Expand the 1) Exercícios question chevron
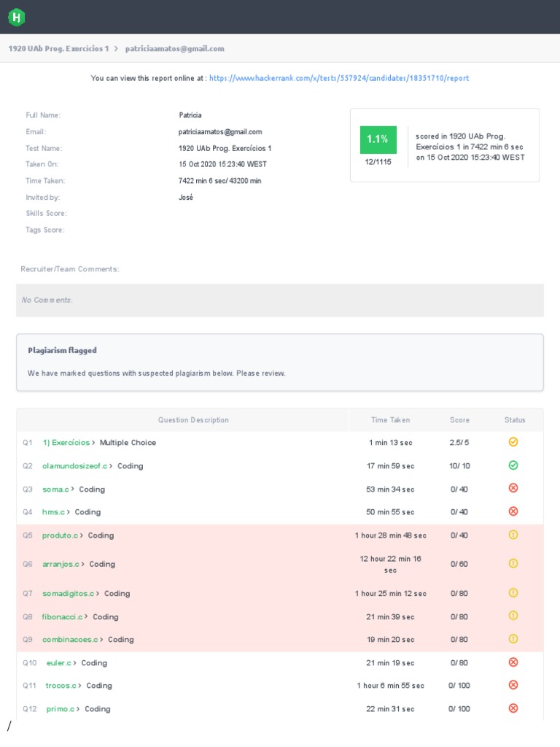The image size is (560, 747). click(93, 443)
